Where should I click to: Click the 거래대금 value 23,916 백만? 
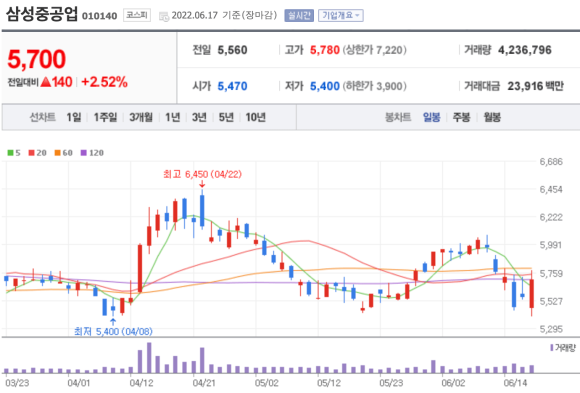pyautogui.click(x=536, y=86)
